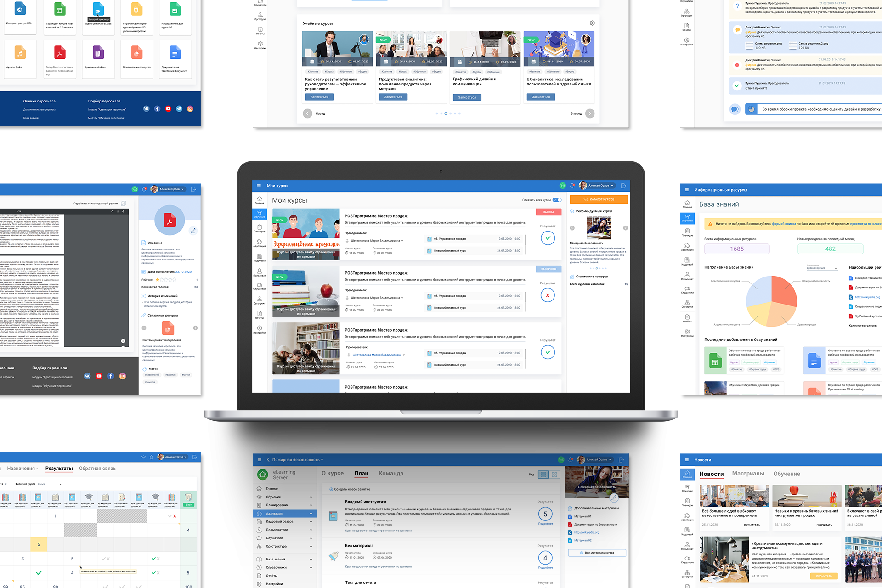This screenshot has height=588, width=882.
Task: Open Планиров icon in Мои курсы sidebar
Action: pyautogui.click(x=260, y=228)
